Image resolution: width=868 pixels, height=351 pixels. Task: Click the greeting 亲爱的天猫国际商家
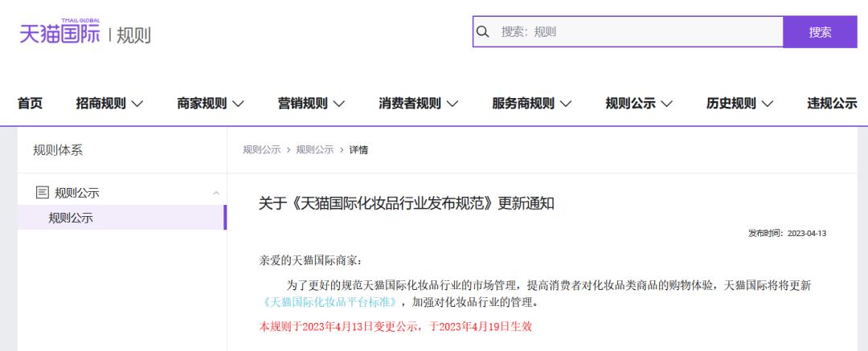[x=309, y=261]
